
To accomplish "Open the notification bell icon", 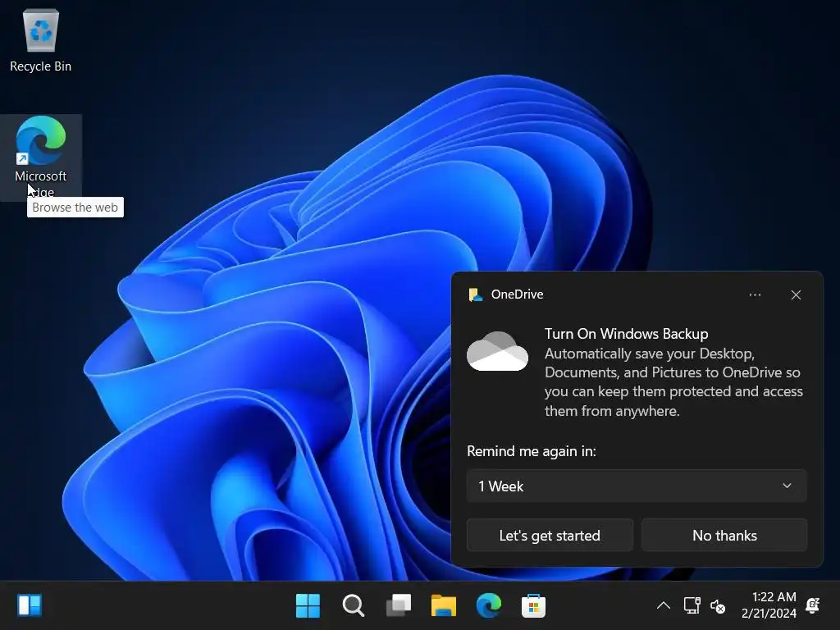I will tap(813, 606).
